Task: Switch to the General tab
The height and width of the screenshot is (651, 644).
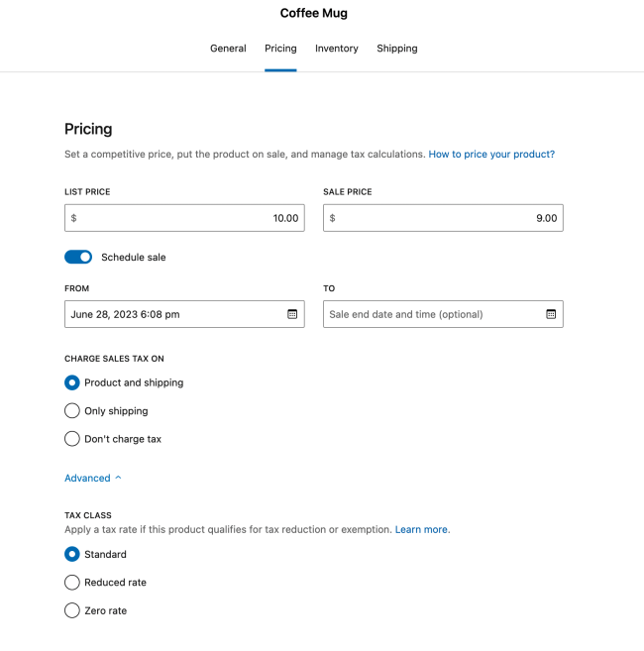Action: point(228,49)
